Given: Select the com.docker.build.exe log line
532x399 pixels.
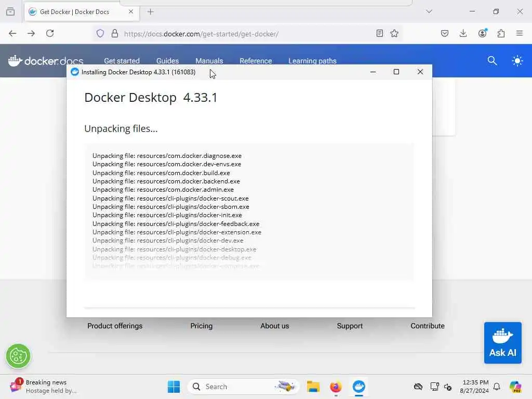Looking at the screenshot, I should point(161,172).
